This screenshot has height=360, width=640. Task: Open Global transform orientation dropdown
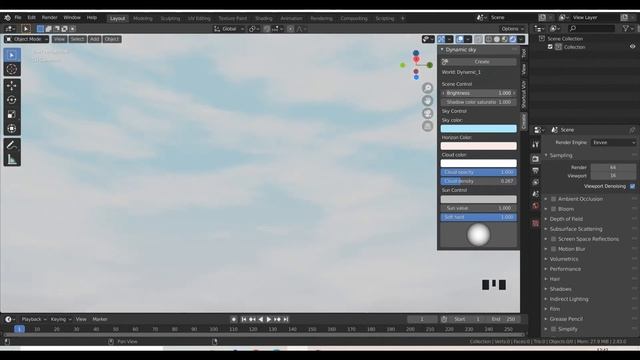point(229,29)
